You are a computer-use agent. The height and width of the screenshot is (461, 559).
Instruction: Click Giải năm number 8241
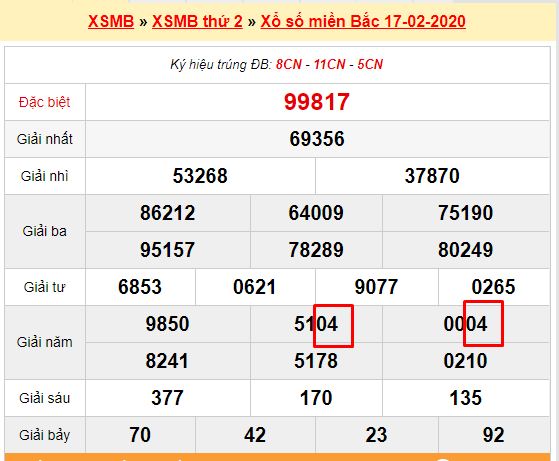[x=167, y=361]
